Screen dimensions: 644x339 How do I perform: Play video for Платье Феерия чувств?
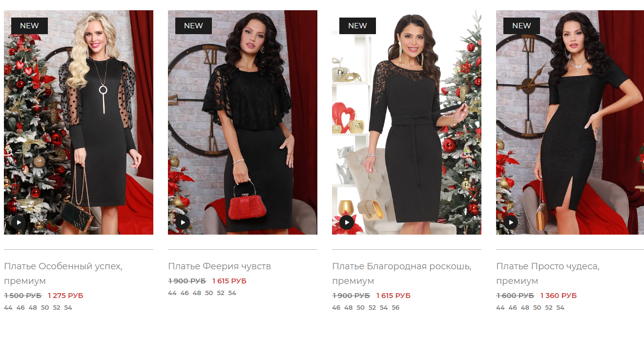(x=183, y=222)
